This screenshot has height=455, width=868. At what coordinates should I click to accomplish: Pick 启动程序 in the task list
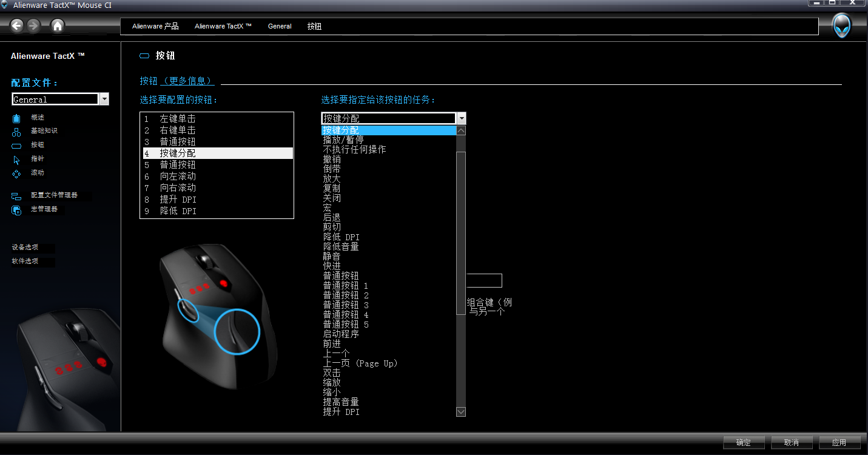click(389, 334)
